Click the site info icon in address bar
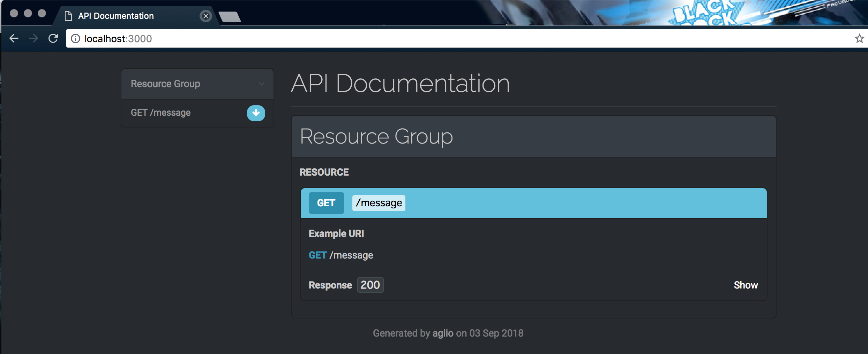The width and height of the screenshot is (868, 354). tap(75, 38)
